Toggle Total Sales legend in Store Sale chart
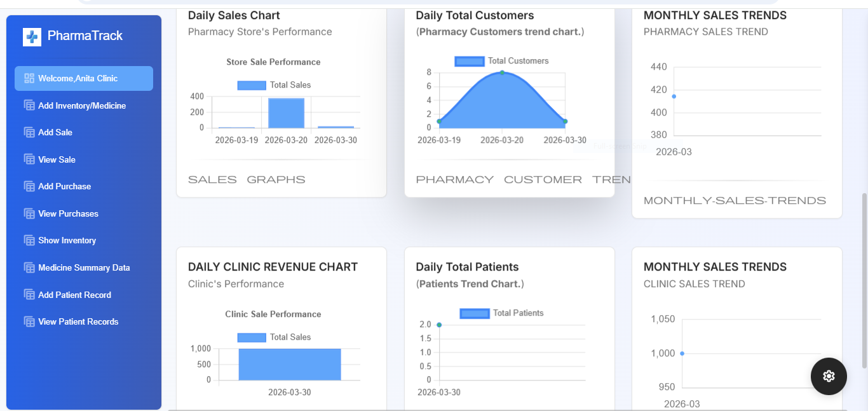The height and width of the screenshot is (411, 868). 252,85
